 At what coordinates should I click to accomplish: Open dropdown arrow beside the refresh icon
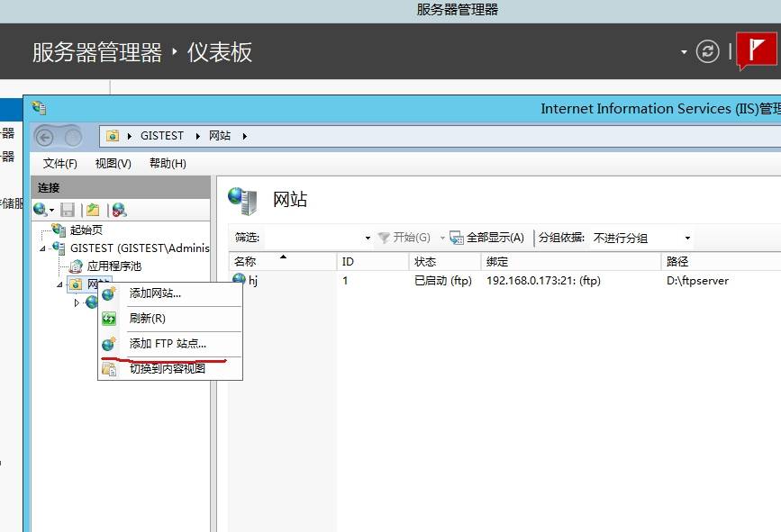684,51
